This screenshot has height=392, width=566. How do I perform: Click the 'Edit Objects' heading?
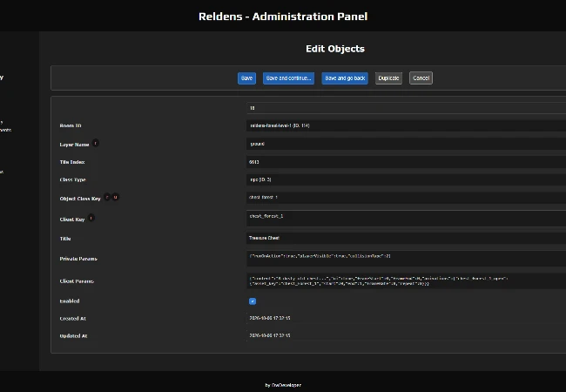(335, 49)
